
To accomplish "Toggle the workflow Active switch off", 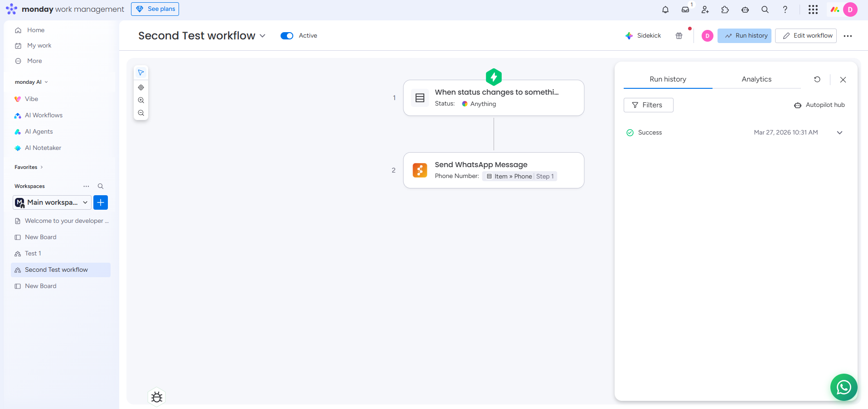I will point(287,36).
